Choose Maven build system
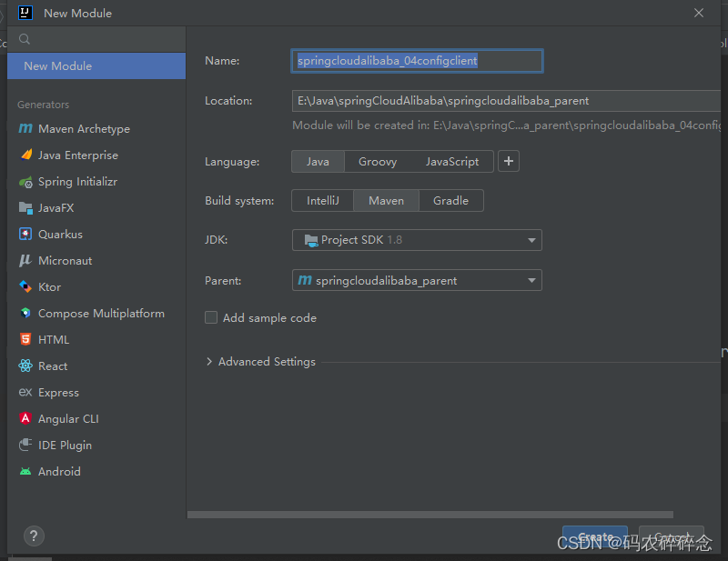728x561 pixels. [x=386, y=200]
